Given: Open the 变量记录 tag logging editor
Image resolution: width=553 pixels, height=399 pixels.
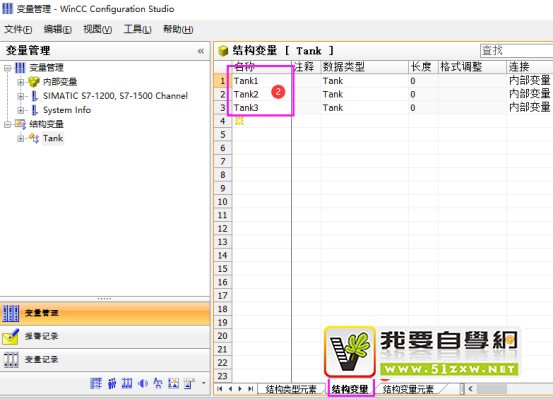Looking at the screenshot, I should (105, 360).
